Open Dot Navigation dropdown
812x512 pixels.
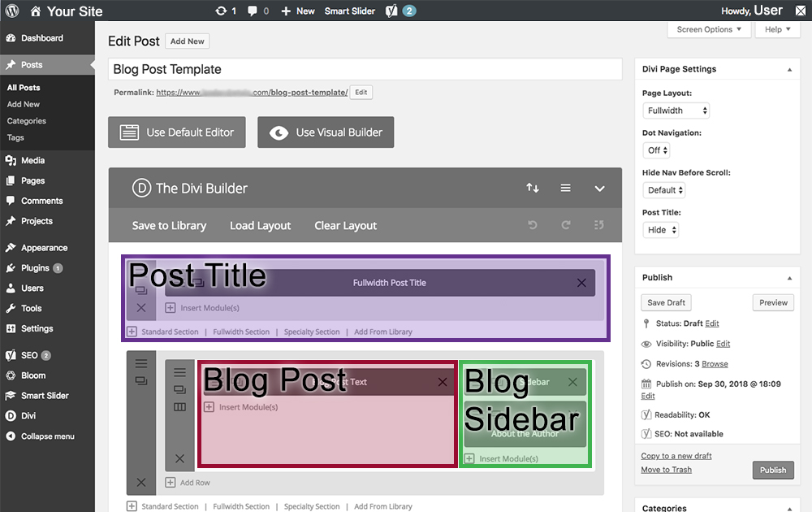[656, 150]
